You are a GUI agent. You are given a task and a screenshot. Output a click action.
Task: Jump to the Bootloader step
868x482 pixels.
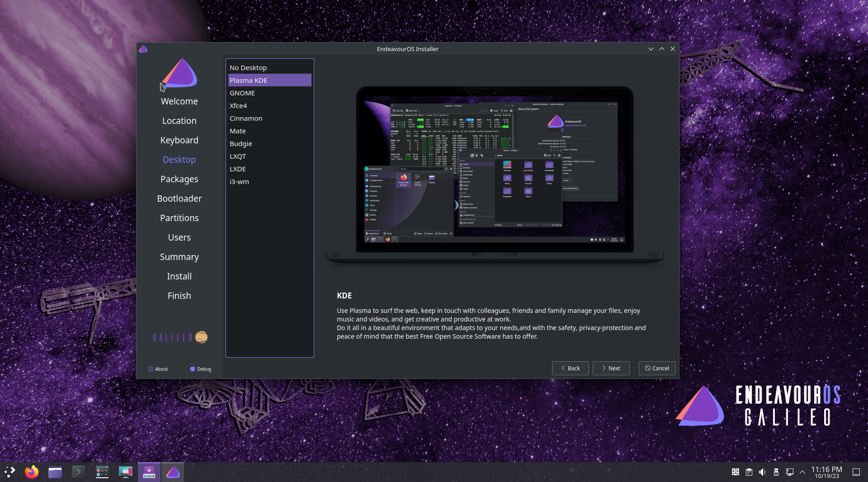(x=179, y=198)
